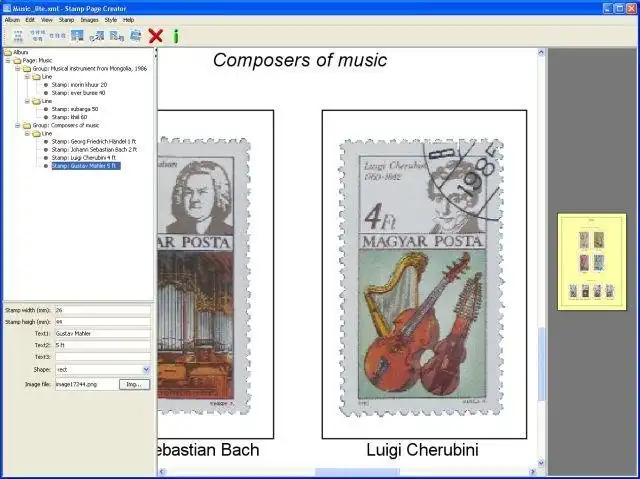
Task: Open the Stamp menu
Action: click(x=66, y=20)
